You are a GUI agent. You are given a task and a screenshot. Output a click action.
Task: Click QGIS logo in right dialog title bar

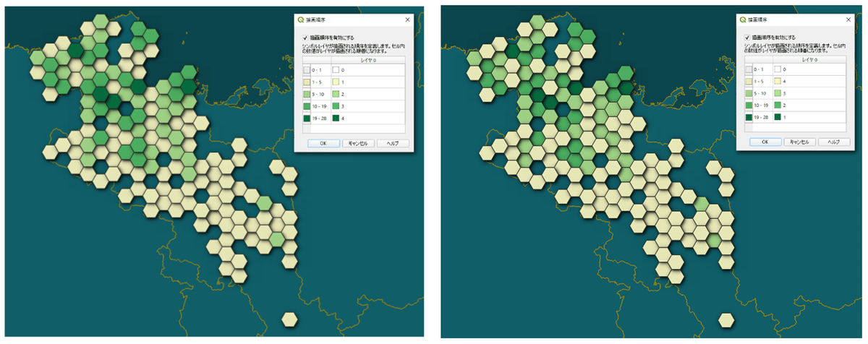743,20
